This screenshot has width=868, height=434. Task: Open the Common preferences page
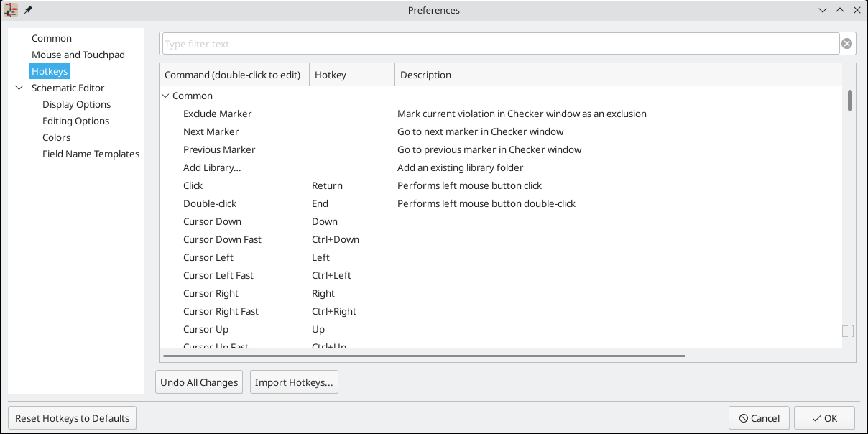[52, 38]
